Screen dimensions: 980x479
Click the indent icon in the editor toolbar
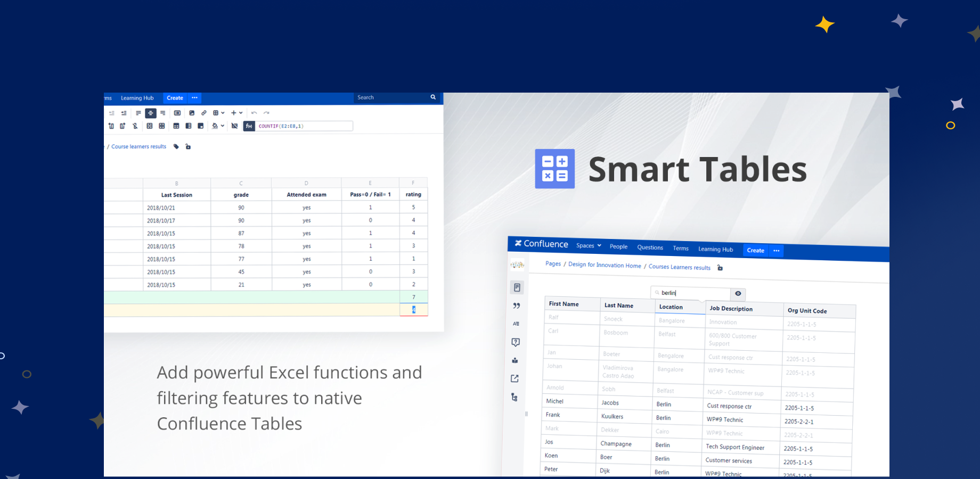coord(124,113)
